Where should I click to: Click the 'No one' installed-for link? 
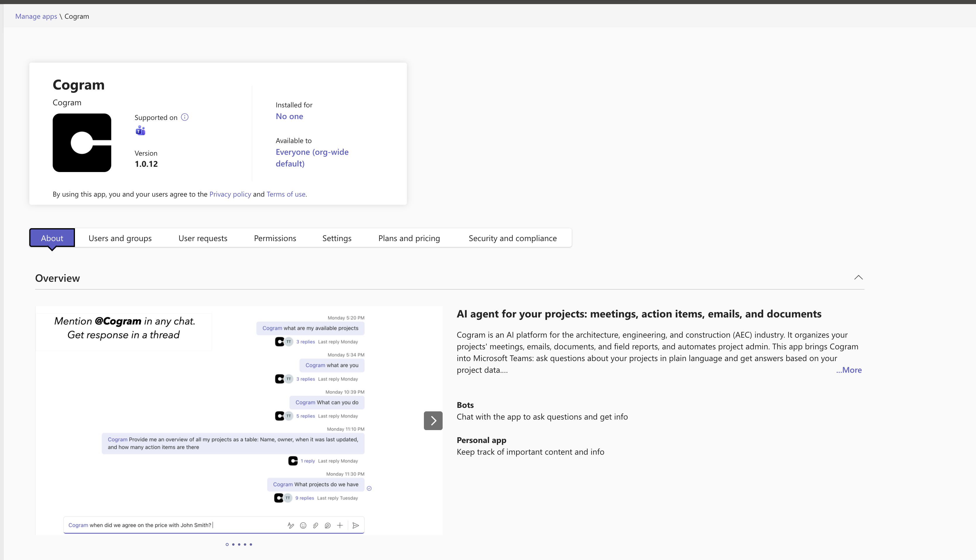(x=289, y=116)
